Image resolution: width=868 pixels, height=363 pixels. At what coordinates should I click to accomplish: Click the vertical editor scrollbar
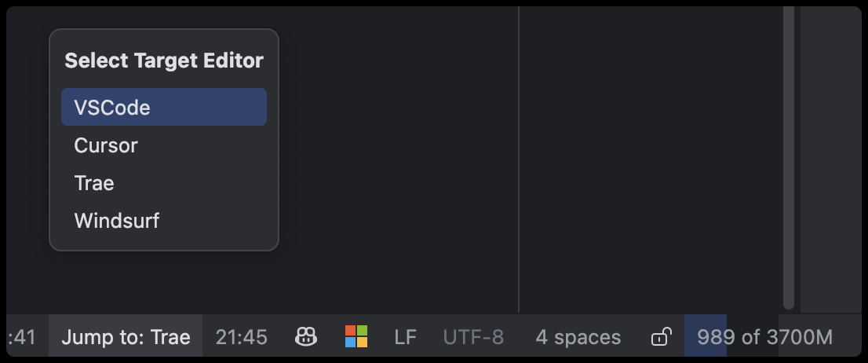[x=789, y=157]
